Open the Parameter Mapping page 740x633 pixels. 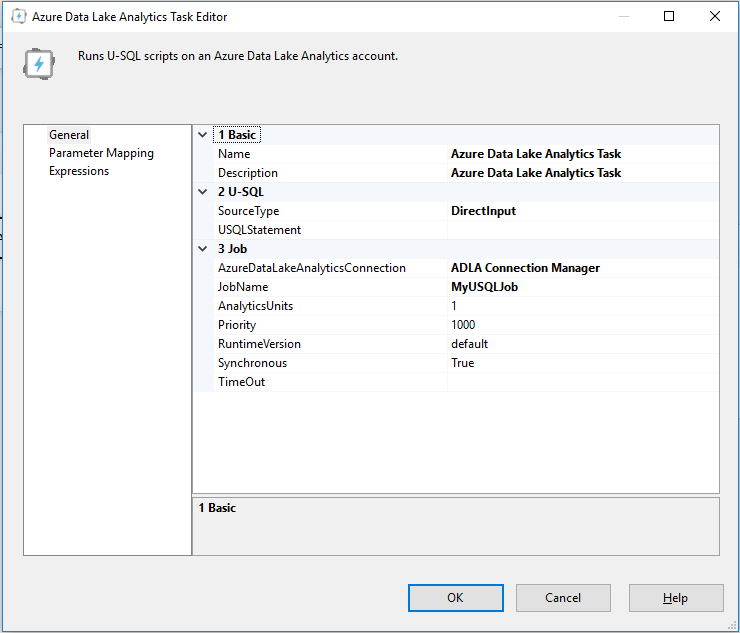101,153
